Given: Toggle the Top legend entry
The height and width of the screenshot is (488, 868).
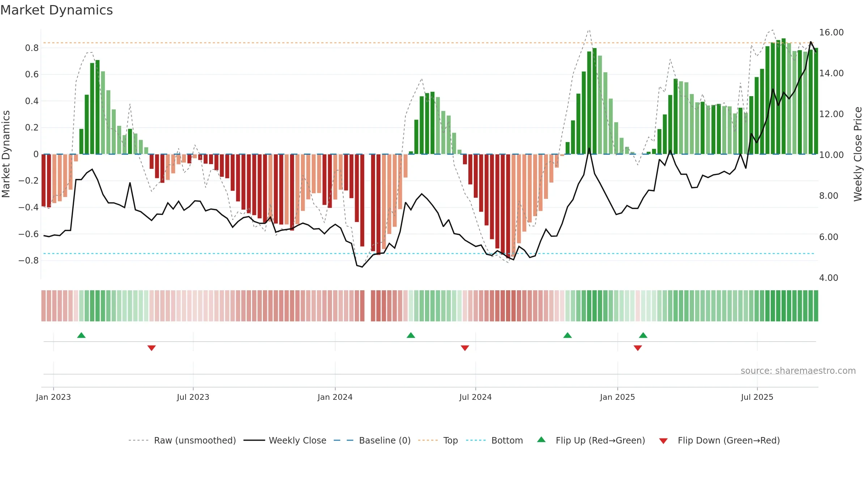Looking at the screenshot, I should click(438, 440).
